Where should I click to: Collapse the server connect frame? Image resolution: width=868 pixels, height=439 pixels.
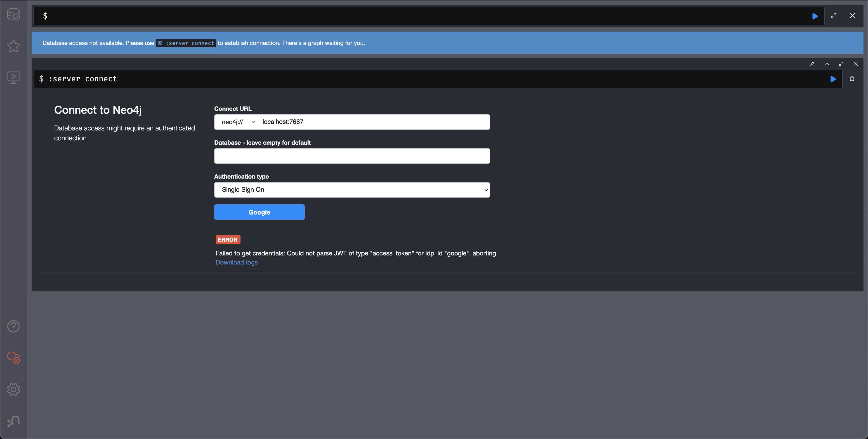click(827, 64)
